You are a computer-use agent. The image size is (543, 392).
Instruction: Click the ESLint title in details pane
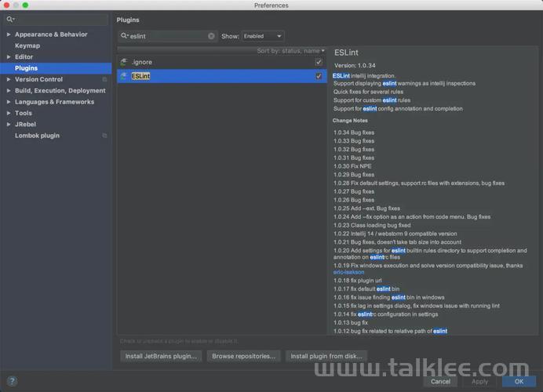(346, 53)
